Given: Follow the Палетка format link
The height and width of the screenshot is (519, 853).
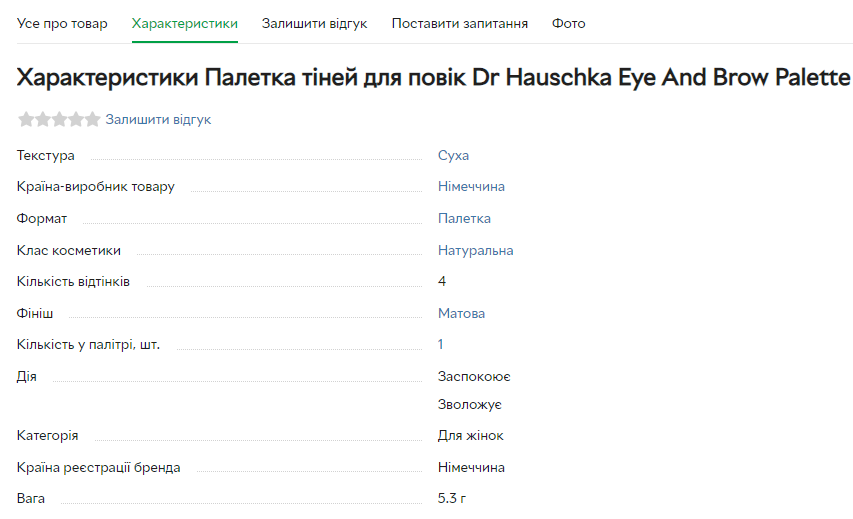Looking at the screenshot, I should pos(464,219).
